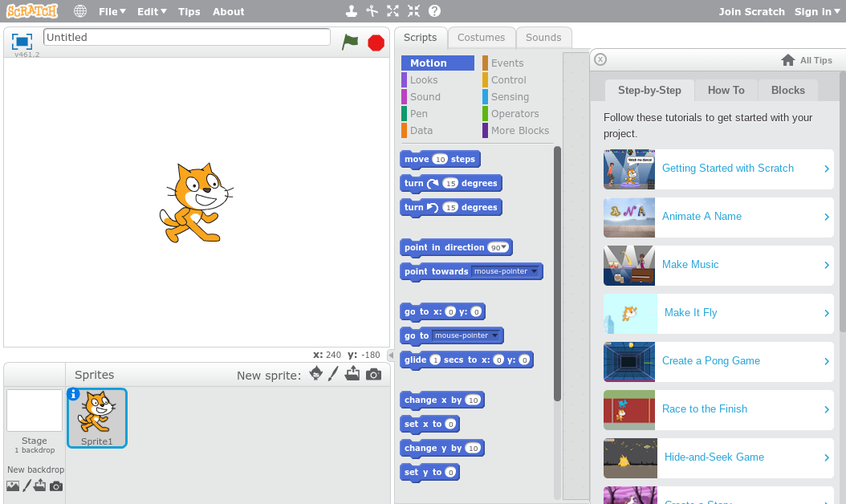Open the Sign in dropdown
This screenshot has width=846, height=504.
pyautogui.click(x=817, y=11)
